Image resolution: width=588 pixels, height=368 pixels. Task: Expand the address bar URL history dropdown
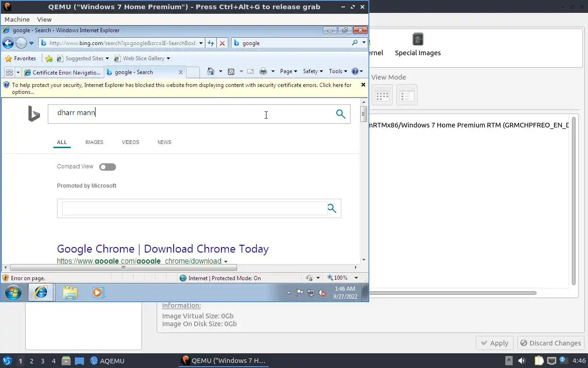[201, 43]
